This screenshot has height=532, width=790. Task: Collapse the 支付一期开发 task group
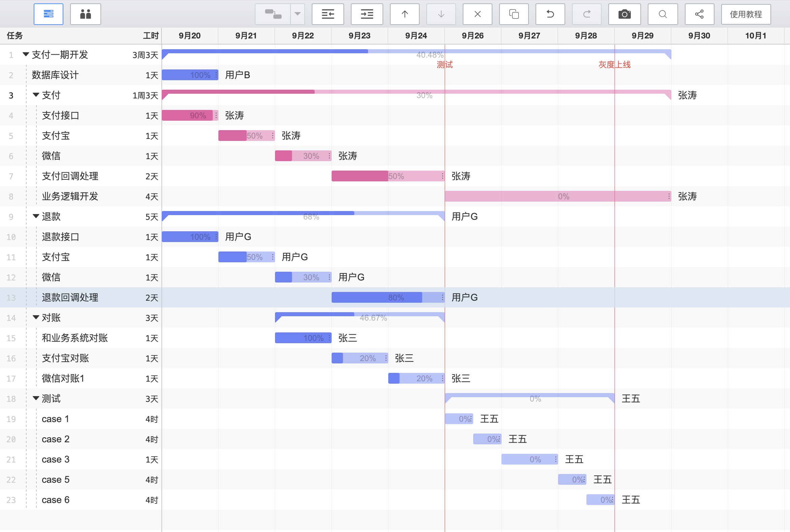pyautogui.click(x=25, y=54)
